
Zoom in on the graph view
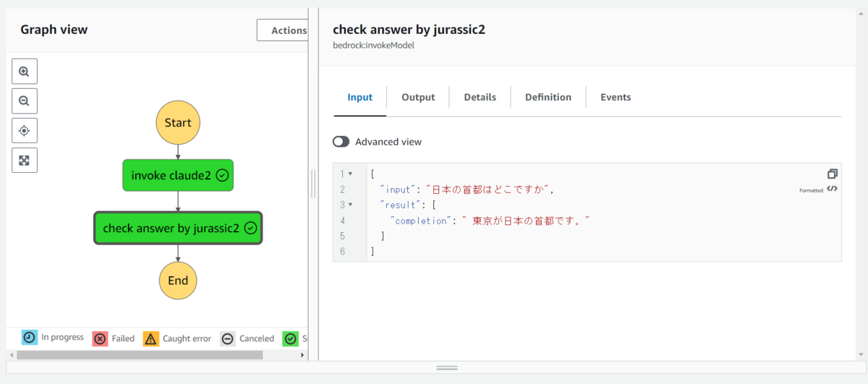coord(25,72)
